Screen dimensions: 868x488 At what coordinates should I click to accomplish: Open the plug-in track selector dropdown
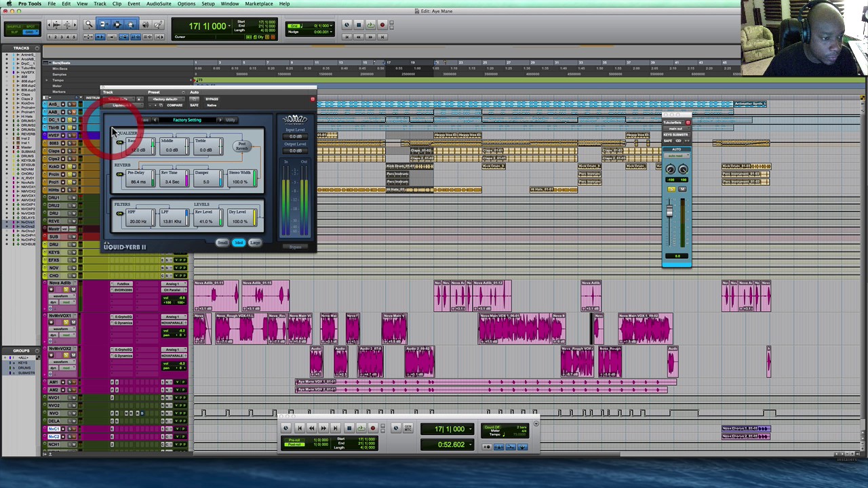pos(119,99)
